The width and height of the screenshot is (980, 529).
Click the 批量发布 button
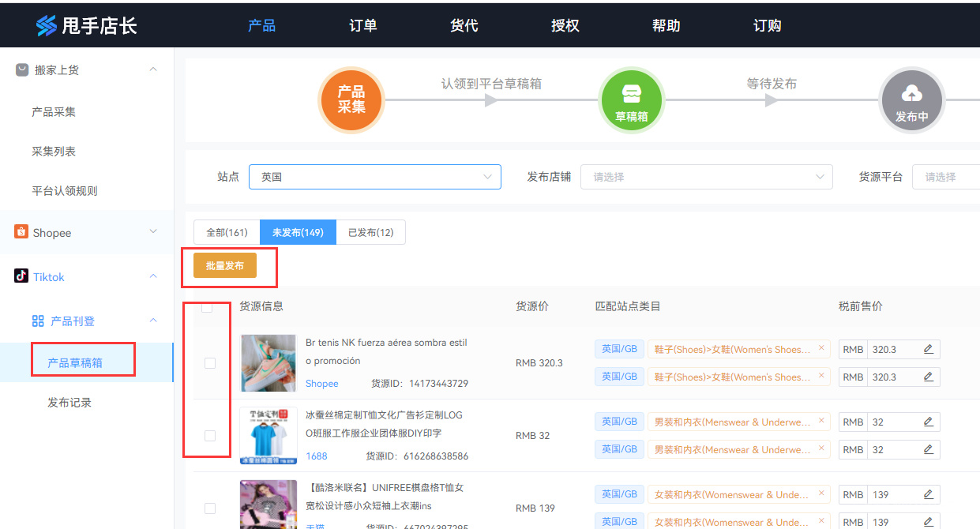[x=225, y=266]
